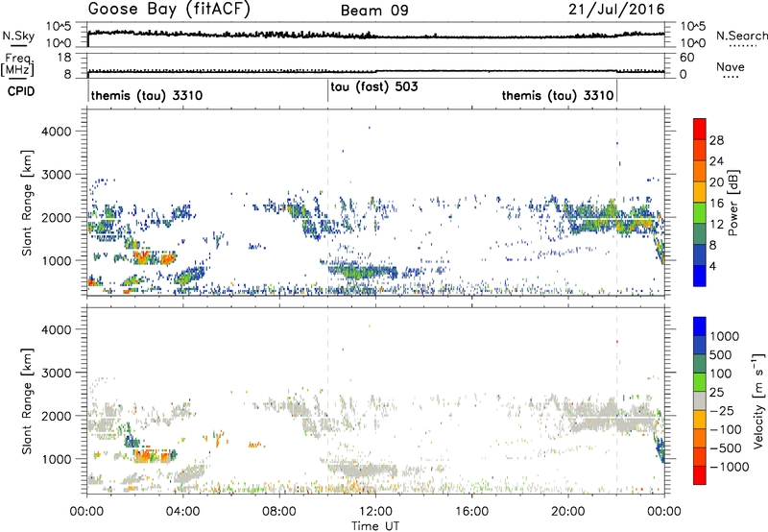
Task: Click the '28' tick on Power color bar
Action: pyautogui.click(x=716, y=140)
